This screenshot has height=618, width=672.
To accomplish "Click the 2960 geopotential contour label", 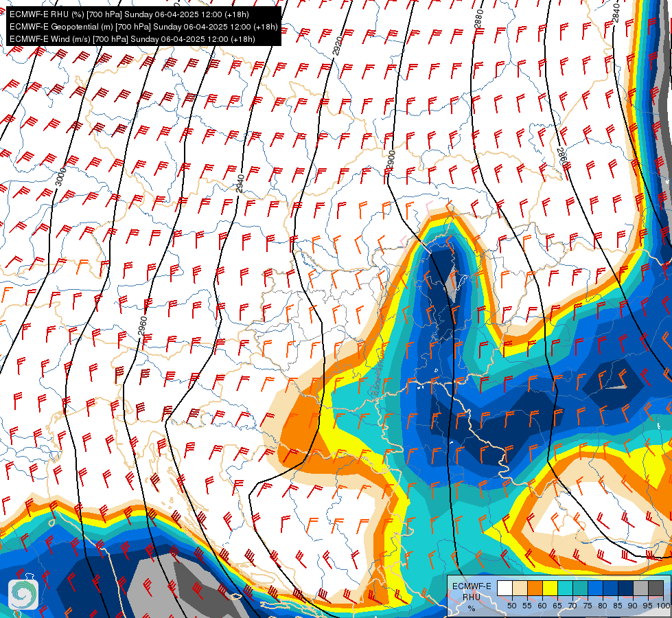I will pyautogui.click(x=143, y=326).
